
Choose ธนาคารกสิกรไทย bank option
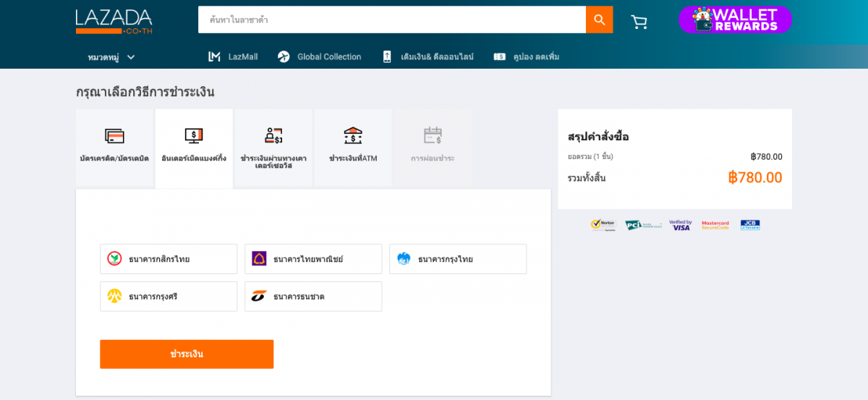(169, 259)
